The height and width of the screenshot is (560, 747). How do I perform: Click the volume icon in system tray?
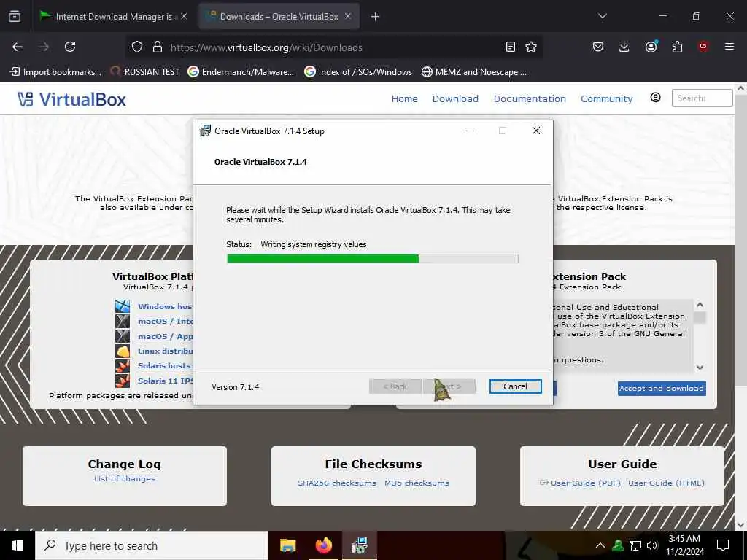(x=652, y=545)
